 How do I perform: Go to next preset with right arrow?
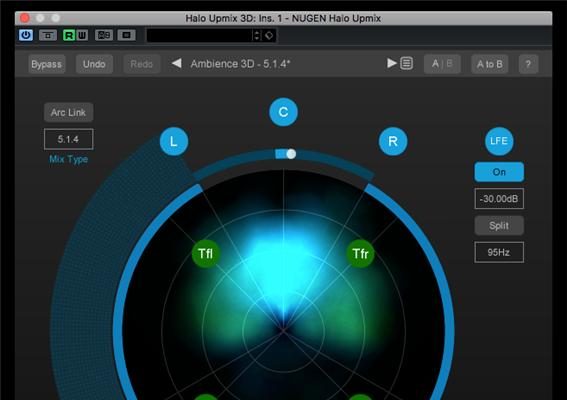point(392,63)
